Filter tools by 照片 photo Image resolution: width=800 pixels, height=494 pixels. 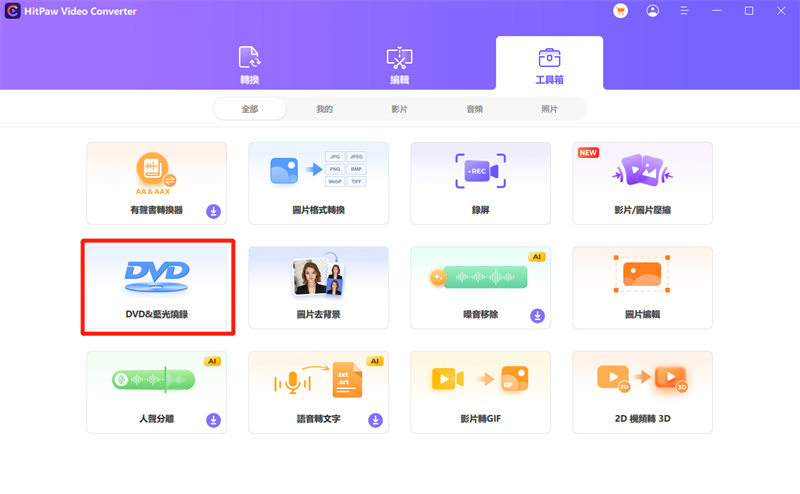coord(549,109)
